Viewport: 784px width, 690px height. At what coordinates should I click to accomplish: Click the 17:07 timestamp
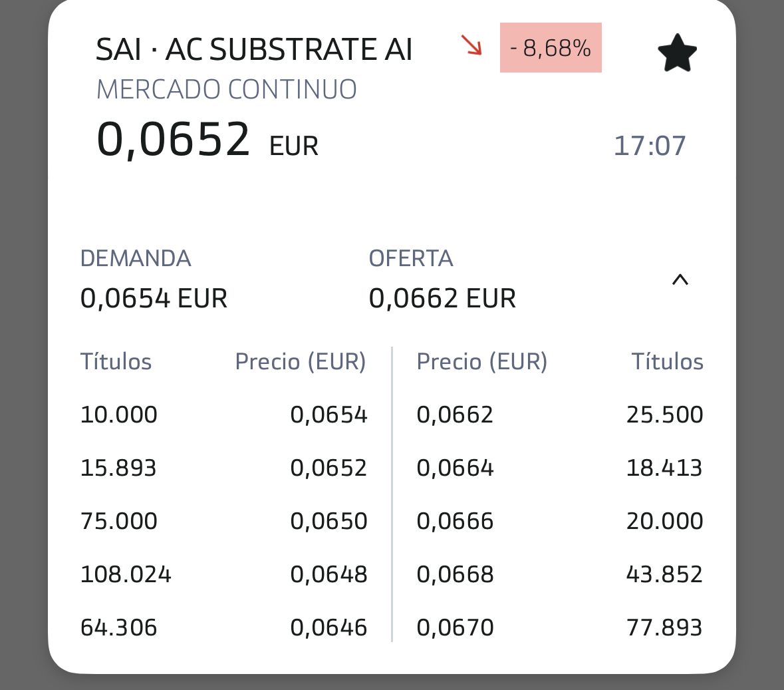click(x=649, y=146)
